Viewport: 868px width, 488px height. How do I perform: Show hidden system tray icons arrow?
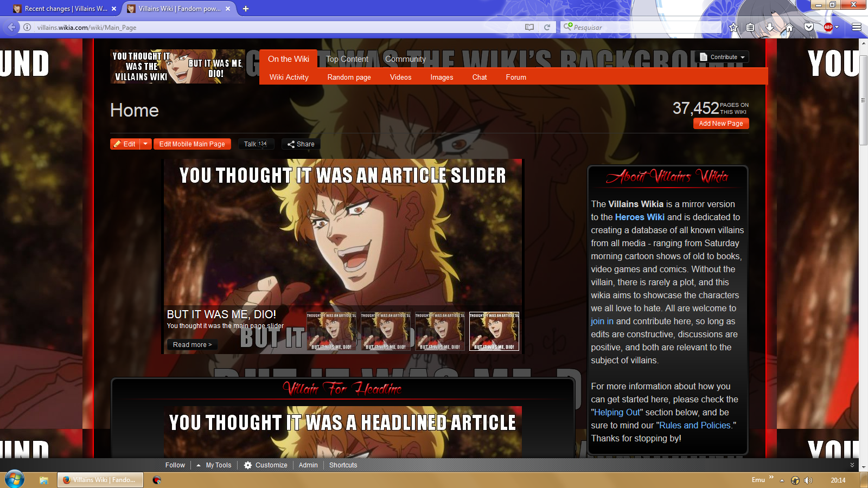click(782, 480)
